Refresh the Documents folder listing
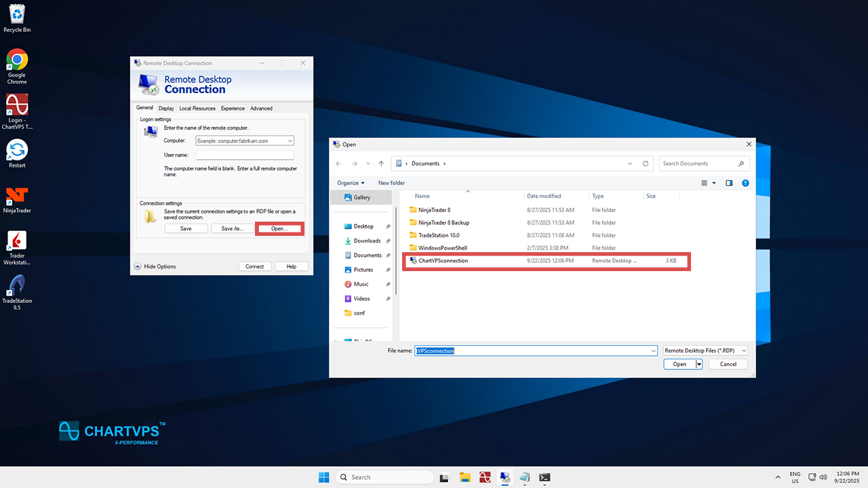 point(646,163)
